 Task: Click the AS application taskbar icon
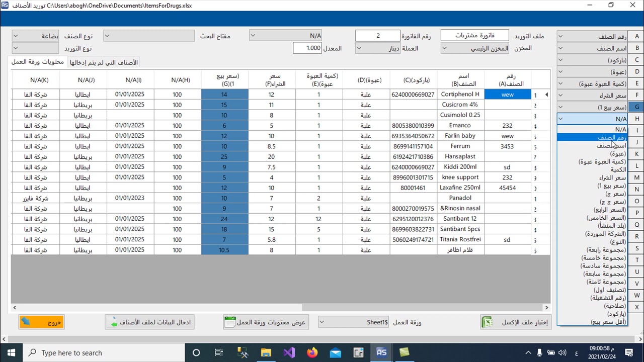click(382, 352)
